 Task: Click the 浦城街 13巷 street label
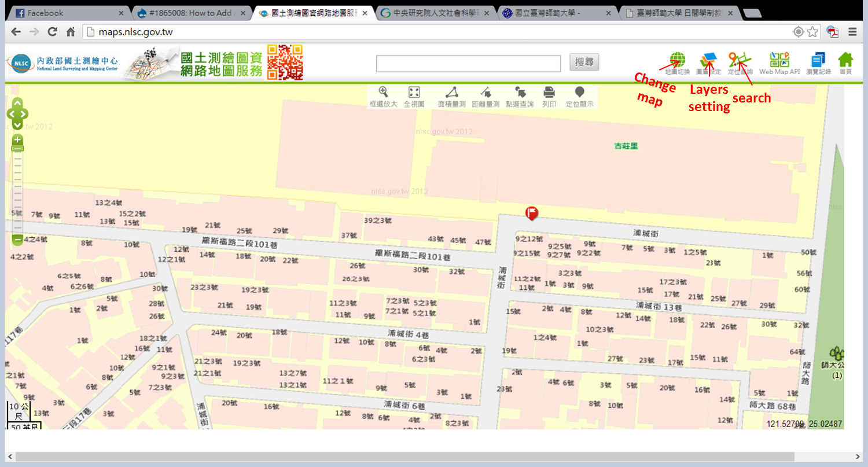[x=658, y=306]
